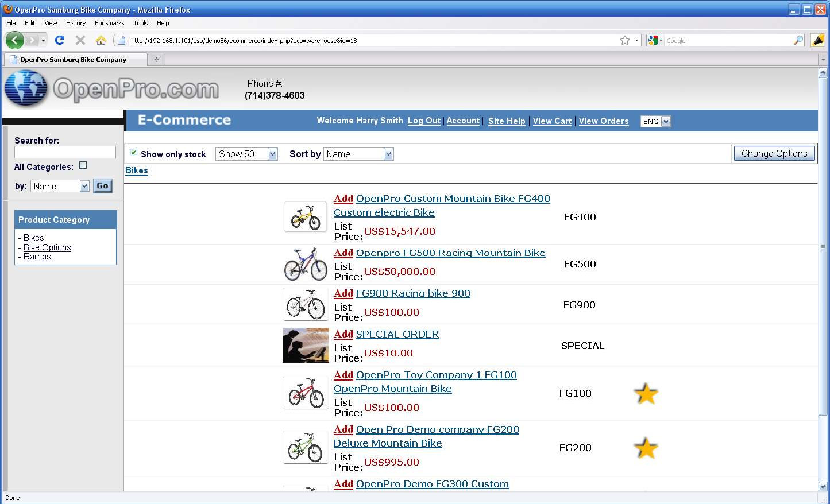Go to the browser Home icon
Screen dimensions: 830x504
(x=101, y=40)
